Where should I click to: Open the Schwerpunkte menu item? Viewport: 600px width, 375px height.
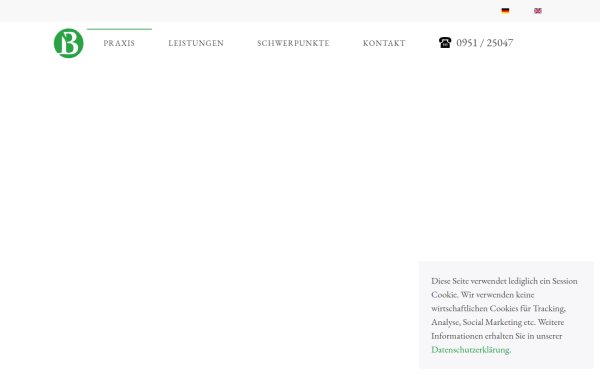click(293, 43)
